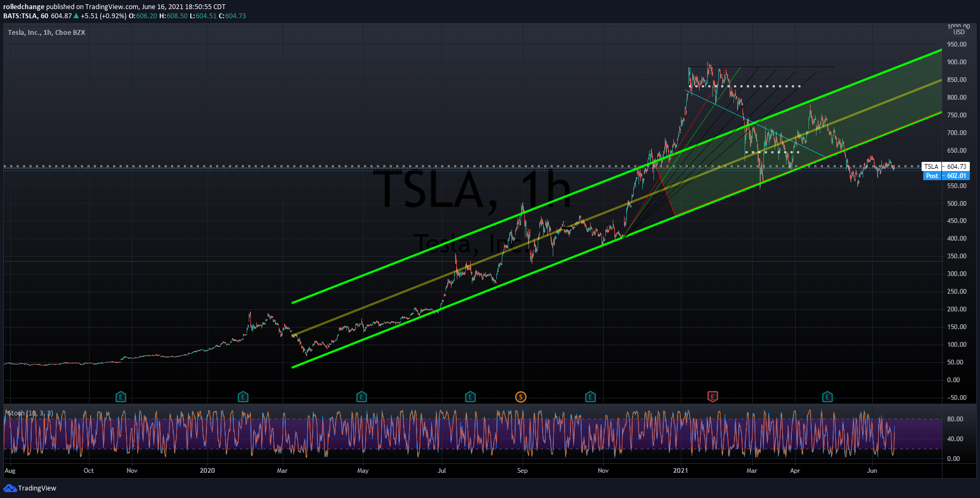
Task: Click the 900.00 price axis label
Action: point(956,62)
